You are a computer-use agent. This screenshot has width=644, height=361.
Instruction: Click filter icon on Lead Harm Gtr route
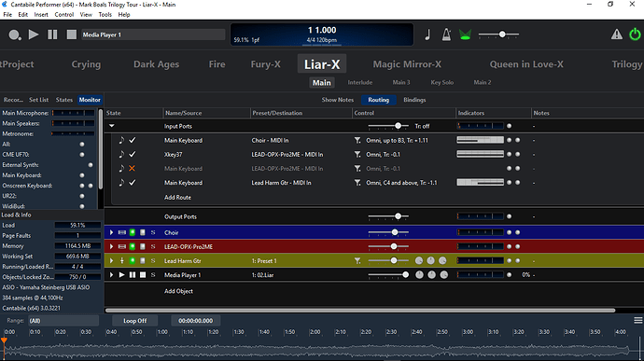coord(357,183)
